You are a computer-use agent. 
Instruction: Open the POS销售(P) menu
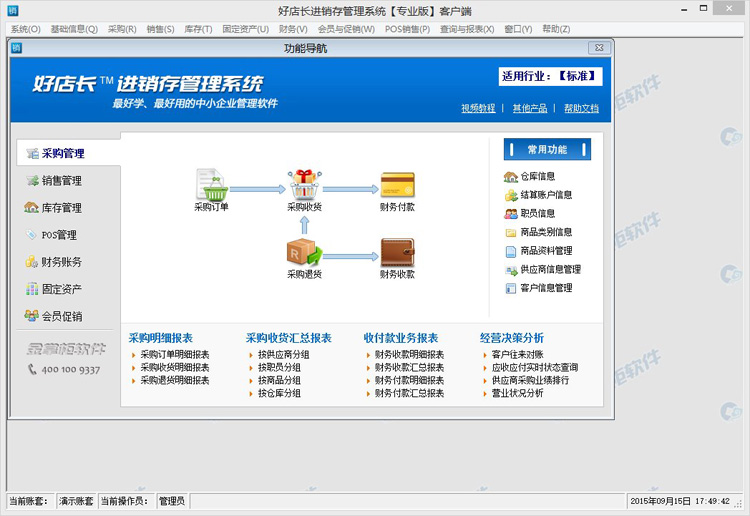pos(408,29)
